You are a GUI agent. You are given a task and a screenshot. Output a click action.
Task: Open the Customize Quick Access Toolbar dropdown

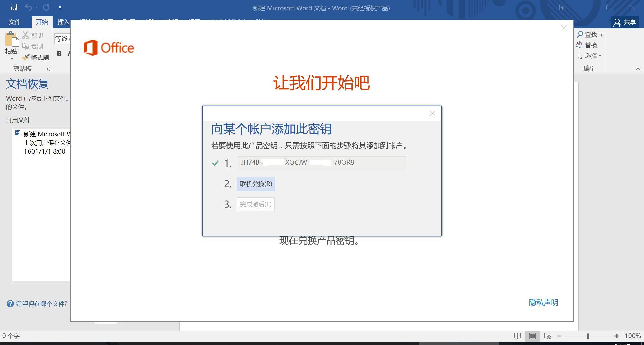pos(60,7)
